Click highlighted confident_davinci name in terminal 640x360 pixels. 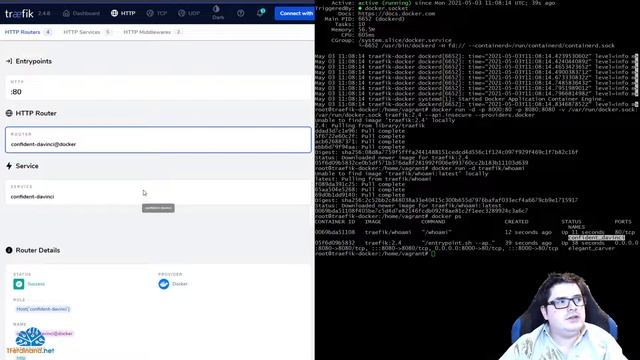pos(596,238)
